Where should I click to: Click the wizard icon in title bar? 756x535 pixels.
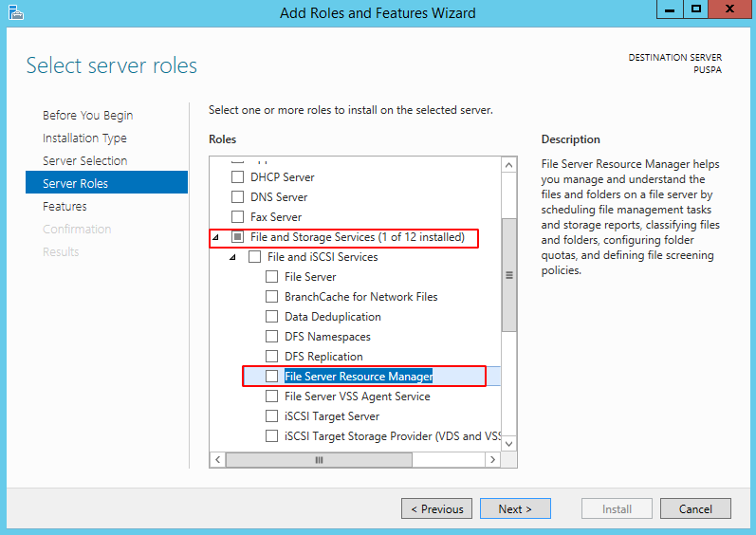pos(13,12)
